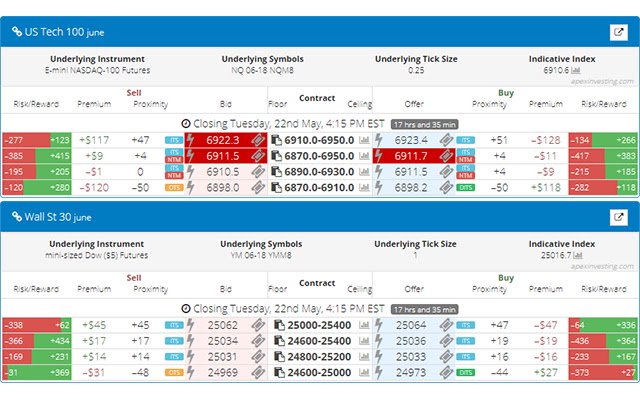Open chart icon next to Indicative Index 6910.6
Viewport: 640px width, 400px height.
pyautogui.click(x=576, y=70)
